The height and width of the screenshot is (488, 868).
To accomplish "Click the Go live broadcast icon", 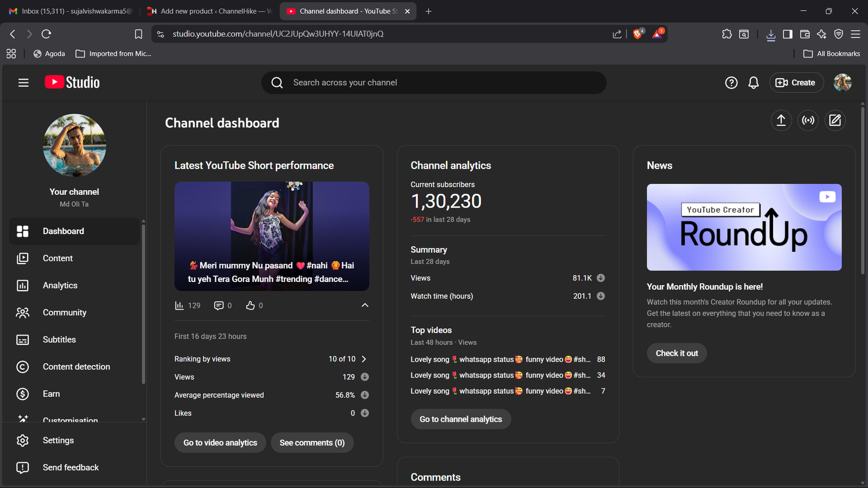I will tap(808, 120).
